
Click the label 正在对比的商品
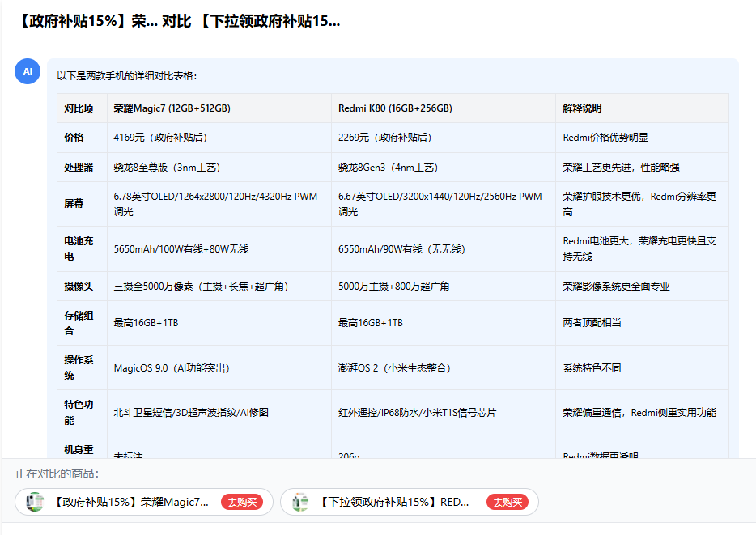coord(57,473)
